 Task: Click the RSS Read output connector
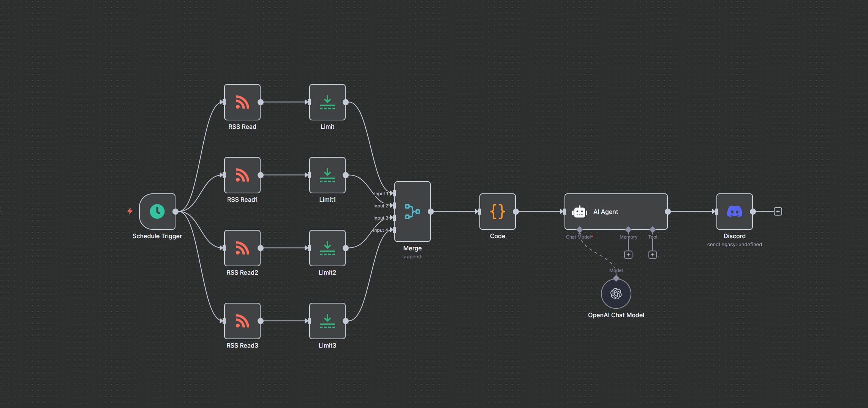point(261,102)
